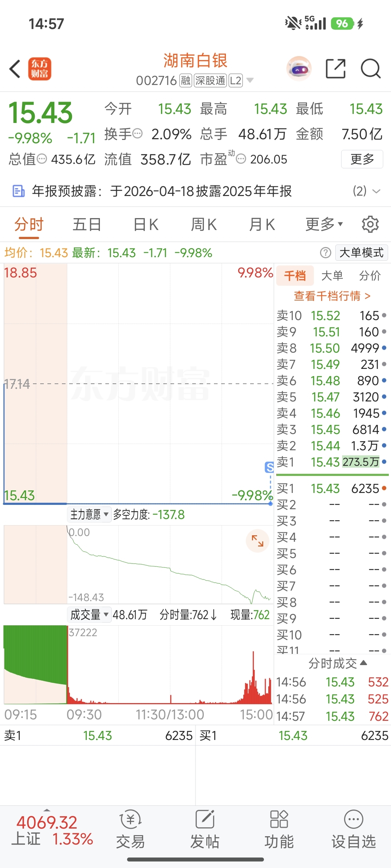The height and width of the screenshot is (868, 391).
Task: Tap the back arrow icon
Action: [15, 69]
